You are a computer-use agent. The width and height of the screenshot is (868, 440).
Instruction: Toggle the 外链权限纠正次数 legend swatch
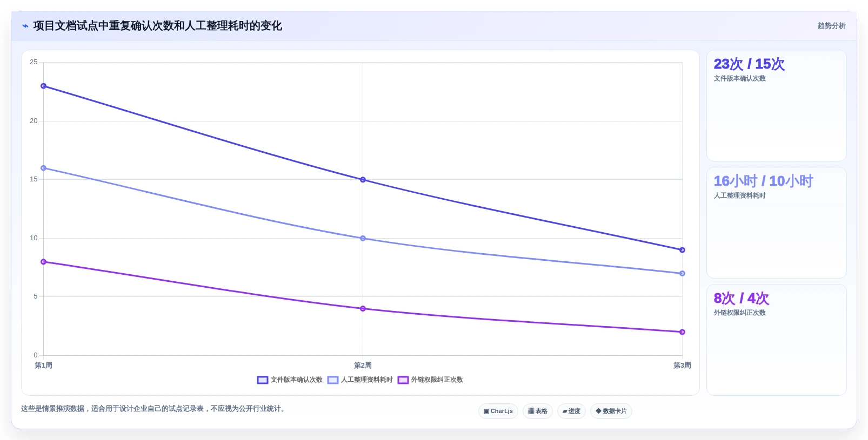click(403, 380)
